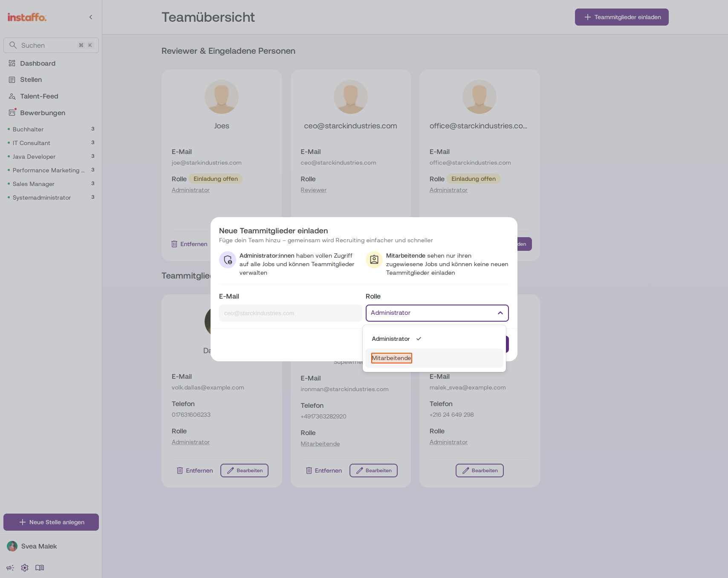Click Svea Malek's profile avatar

(12, 546)
